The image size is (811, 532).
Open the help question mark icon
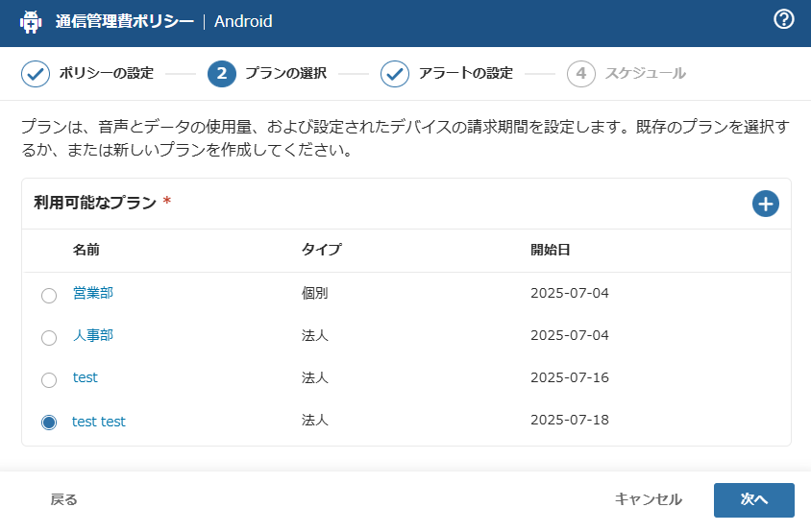pos(783,19)
